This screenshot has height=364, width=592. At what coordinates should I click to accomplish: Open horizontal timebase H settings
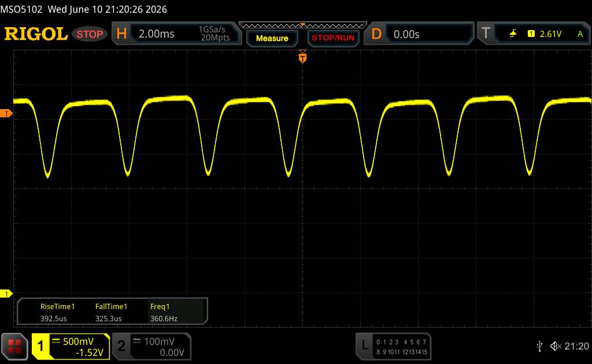coord(121,34)
